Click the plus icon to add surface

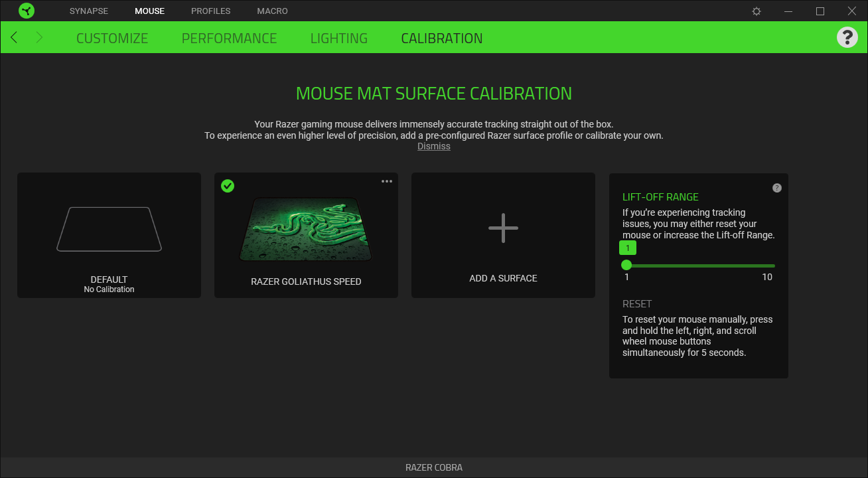point(503,228)
